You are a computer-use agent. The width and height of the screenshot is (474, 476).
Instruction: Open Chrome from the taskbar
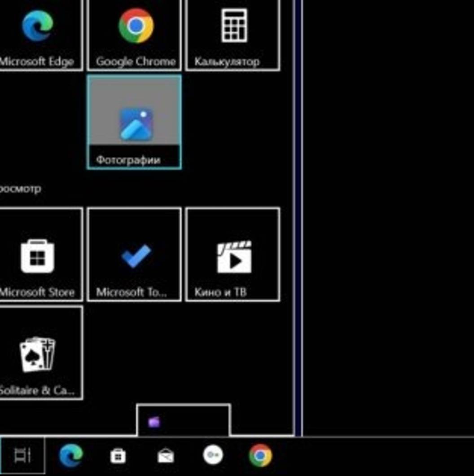click(260, 455)
